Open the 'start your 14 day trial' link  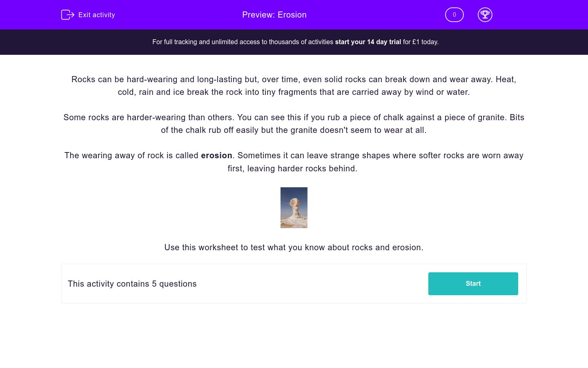click(x=367, y=42)
